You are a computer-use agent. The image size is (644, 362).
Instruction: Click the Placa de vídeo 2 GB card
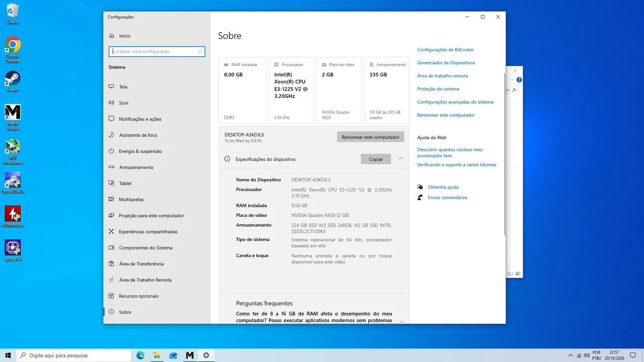tap(339, 90)
